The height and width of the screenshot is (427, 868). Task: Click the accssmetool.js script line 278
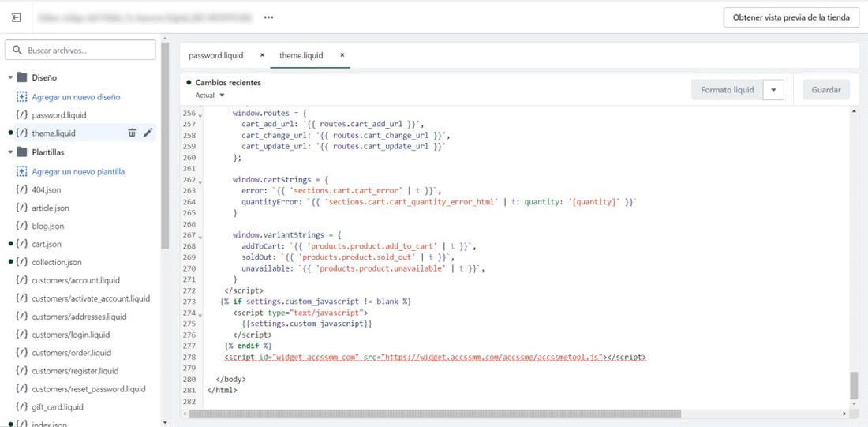coord(435,358)
